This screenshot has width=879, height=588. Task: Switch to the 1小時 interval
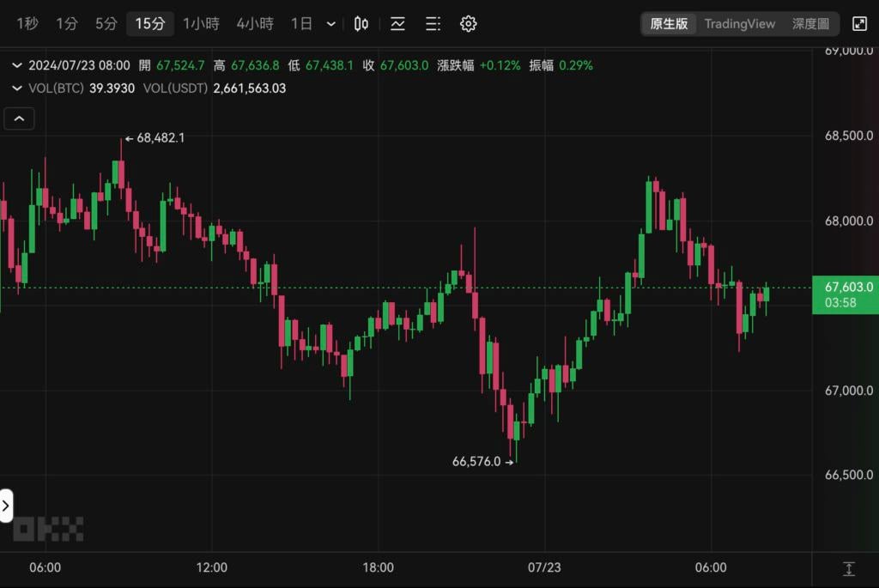[201, 23]
